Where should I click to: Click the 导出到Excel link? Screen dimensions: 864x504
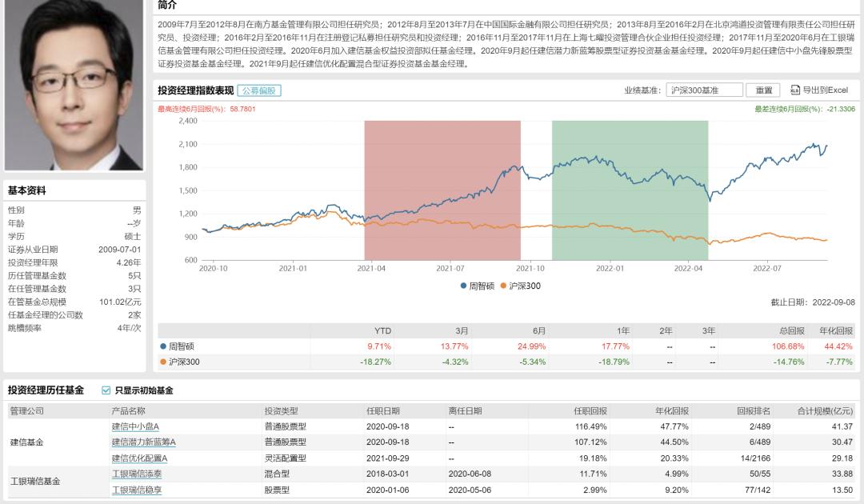pyautogui.click(x=825, y=90)
